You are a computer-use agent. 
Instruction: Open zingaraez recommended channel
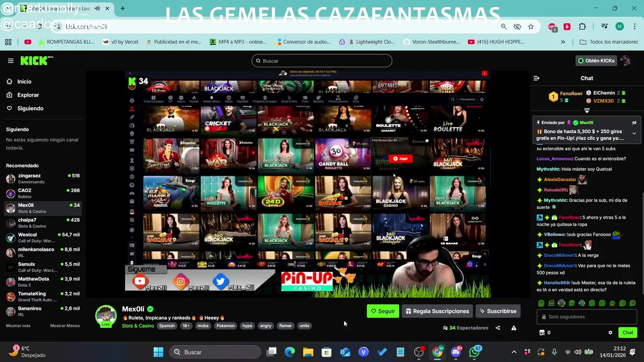pos(43,178)
